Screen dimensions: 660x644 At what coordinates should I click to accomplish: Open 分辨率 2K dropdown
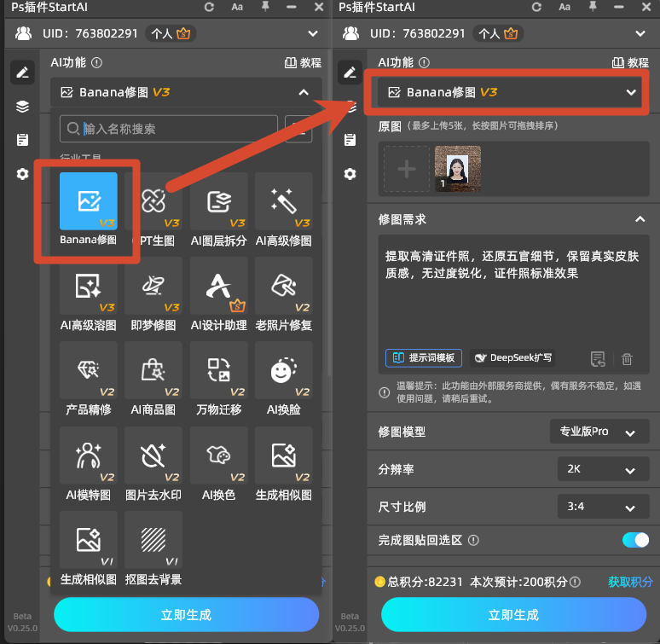[603, 469]
